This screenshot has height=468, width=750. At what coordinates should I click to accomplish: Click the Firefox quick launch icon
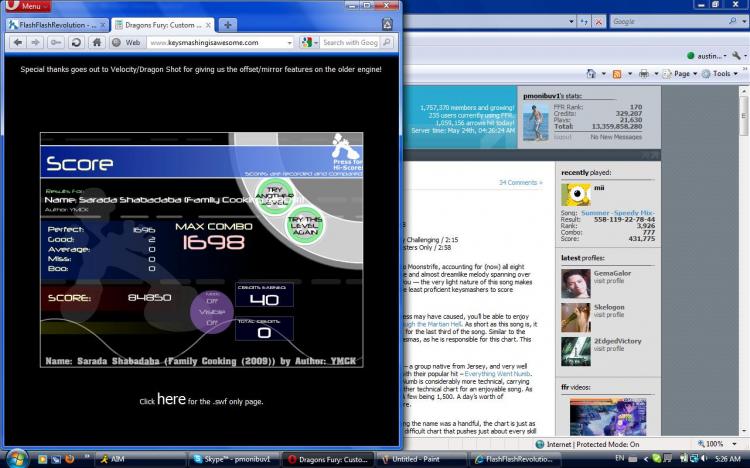pyautogui.click(x=69, y=459)
